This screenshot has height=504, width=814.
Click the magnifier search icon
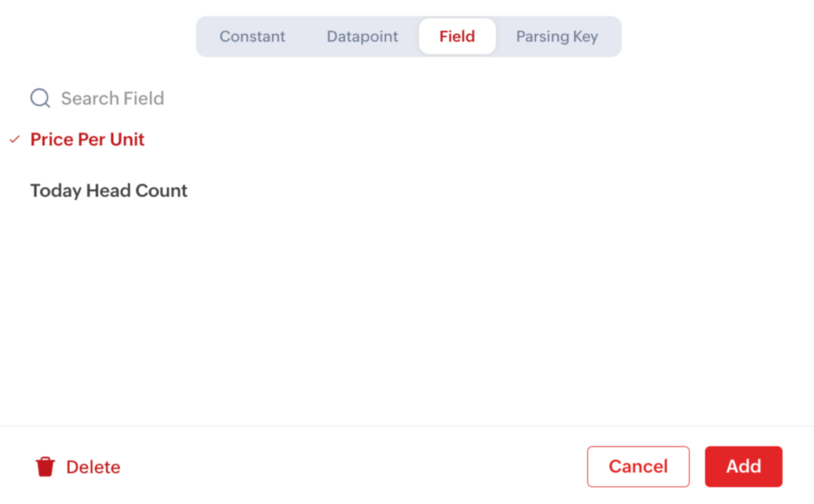click(40, 98)
